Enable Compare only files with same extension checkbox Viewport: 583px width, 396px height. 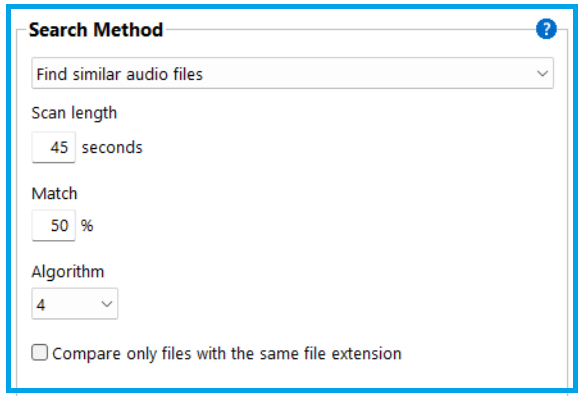[39, 352]
